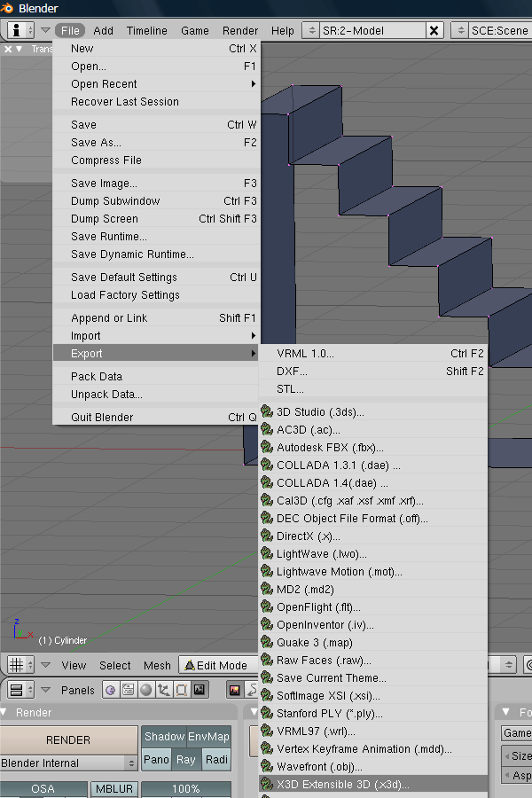
Task: Choose Wavefront (.obj) export
Action: point(373,766)
